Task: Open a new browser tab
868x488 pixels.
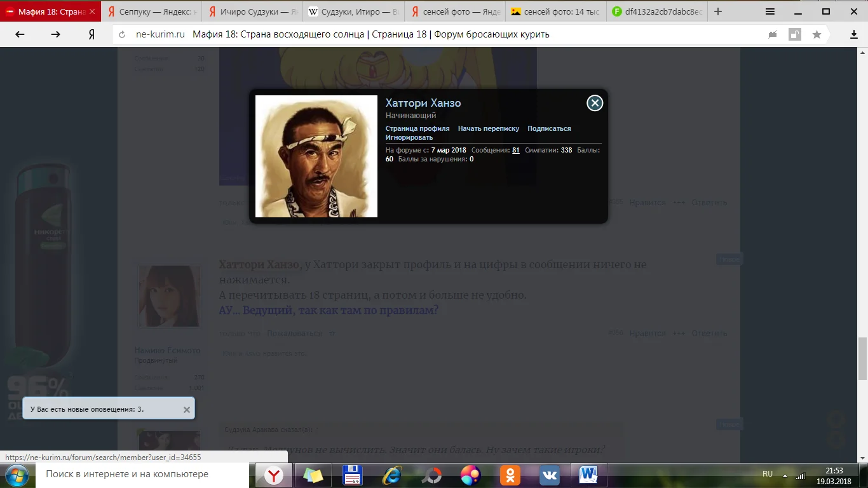Action: (718, 11)
